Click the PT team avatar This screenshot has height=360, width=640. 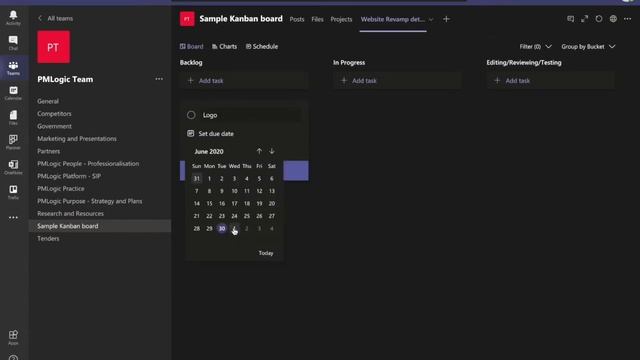click(53, 47)
